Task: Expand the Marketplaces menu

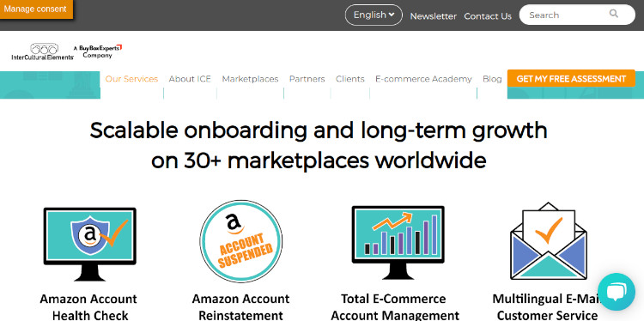Action: coord(250,79)
